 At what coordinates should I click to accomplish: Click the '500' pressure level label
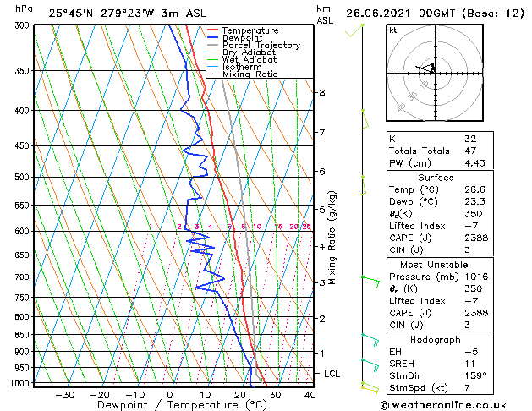point(24,177)
